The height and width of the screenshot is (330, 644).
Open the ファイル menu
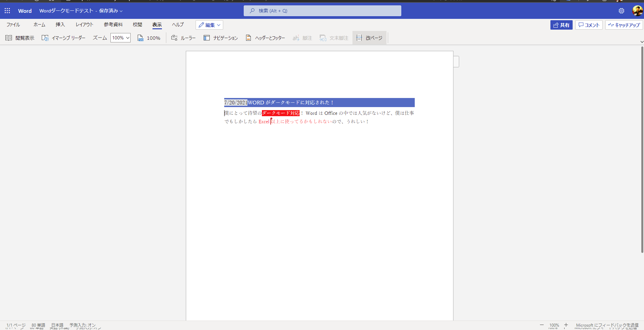[13, 25]
